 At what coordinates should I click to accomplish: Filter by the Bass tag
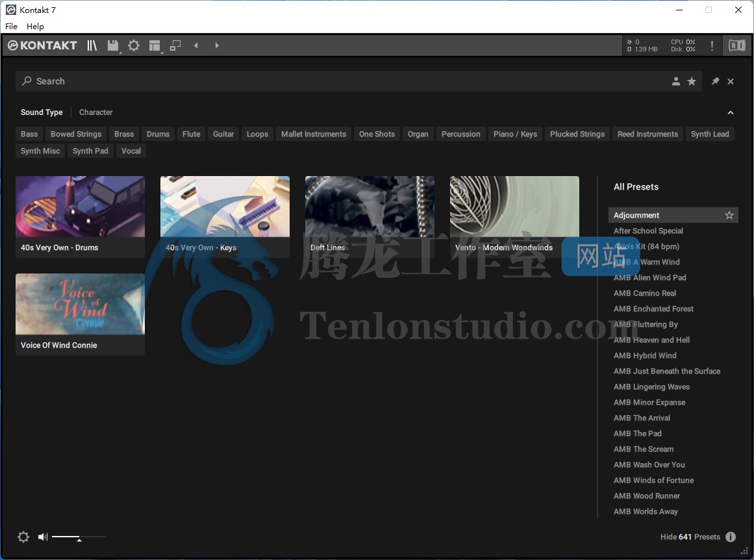29,134
